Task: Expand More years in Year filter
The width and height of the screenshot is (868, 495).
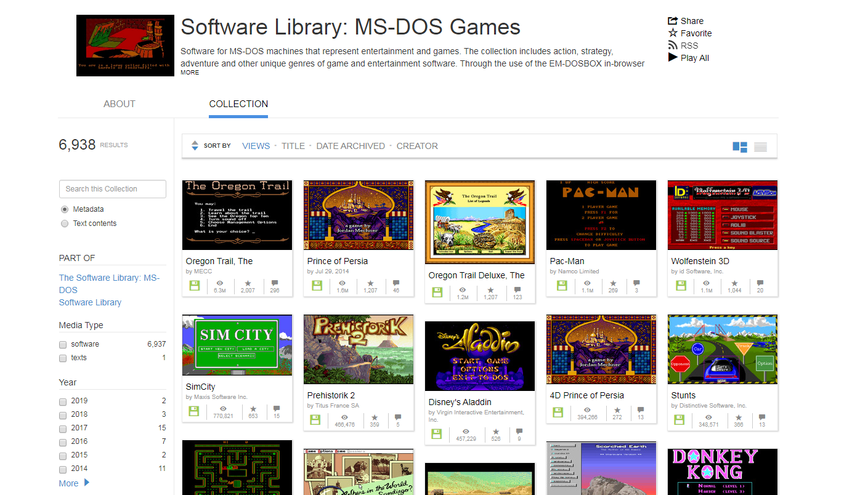Action: tap(74, 483)
